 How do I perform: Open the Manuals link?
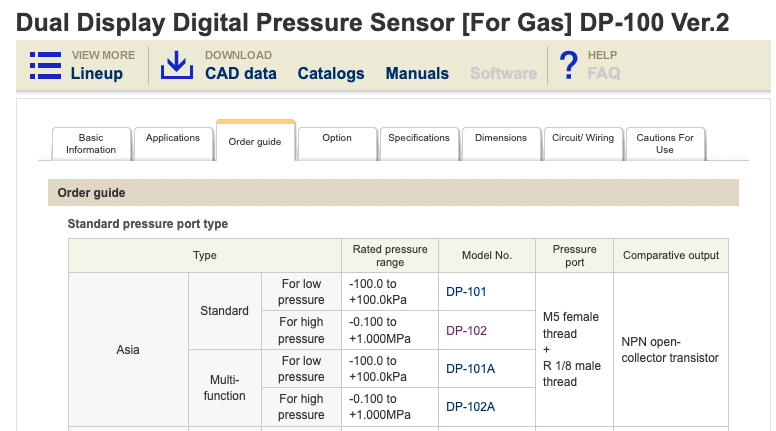click(417, 73)
